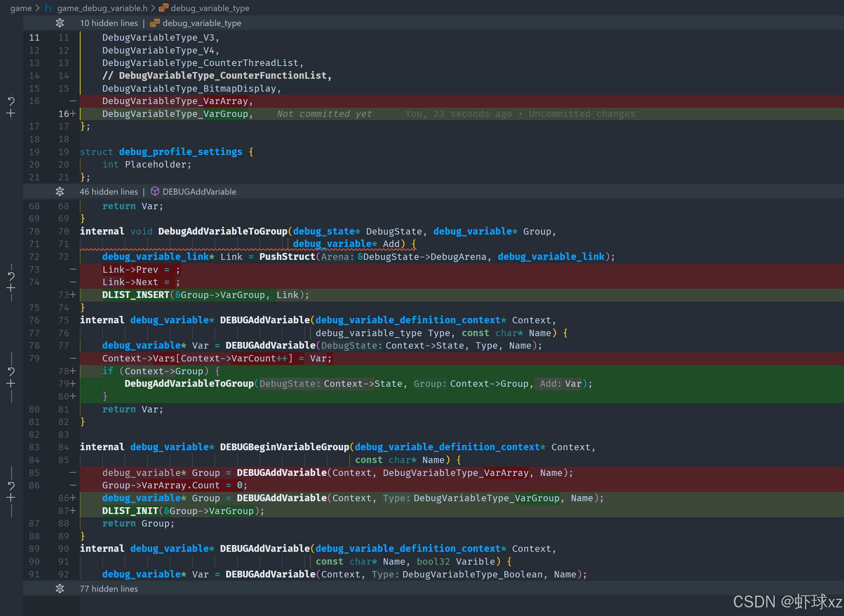The image size is (844, 616).
Task: Revert the Group VarArray.Count change
Action: [11, 486]
